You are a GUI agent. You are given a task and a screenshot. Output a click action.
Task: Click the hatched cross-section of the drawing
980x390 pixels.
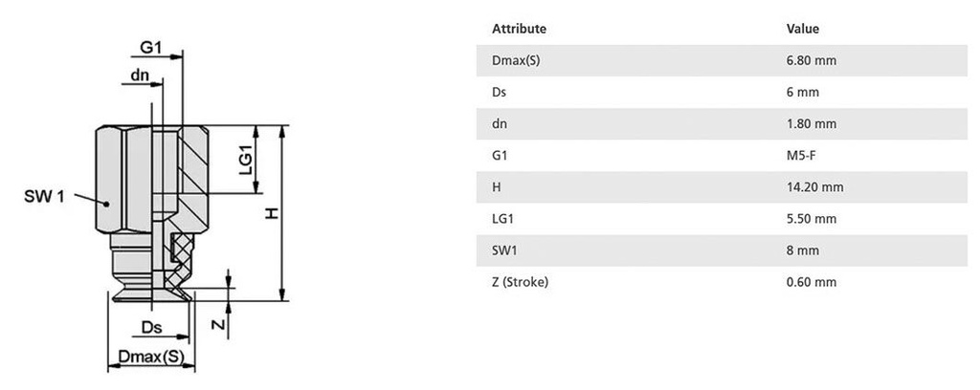tap(196, 167)
